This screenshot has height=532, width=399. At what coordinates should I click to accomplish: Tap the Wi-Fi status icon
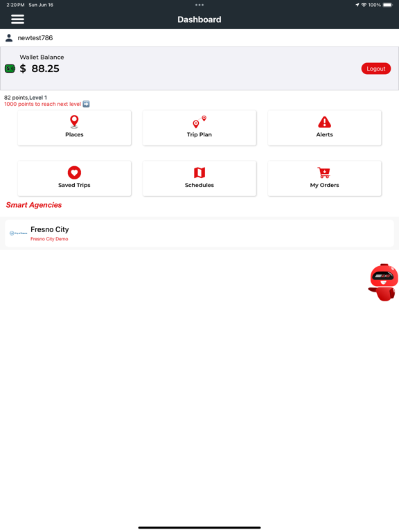pos(364,5)
